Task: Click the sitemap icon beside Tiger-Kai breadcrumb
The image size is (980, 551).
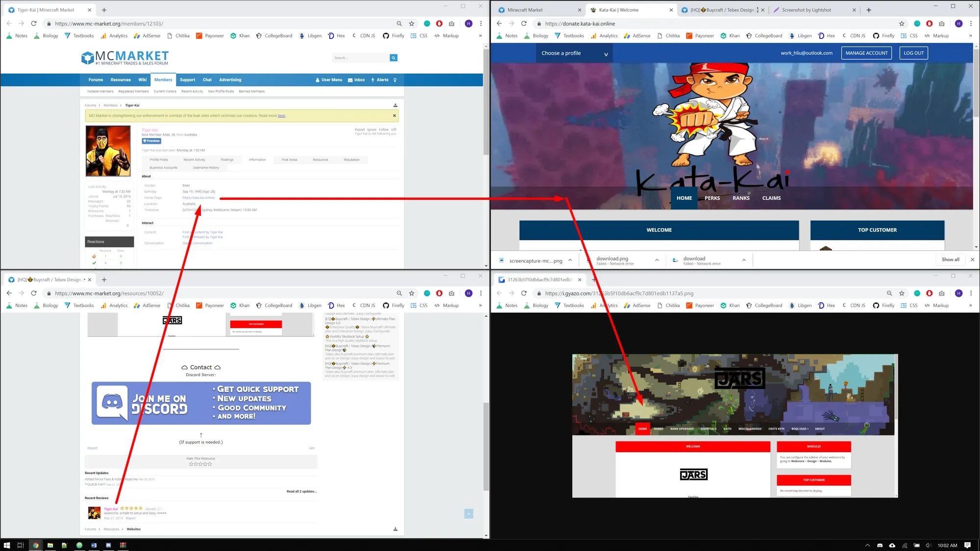Action: click(x=395, y=105)
